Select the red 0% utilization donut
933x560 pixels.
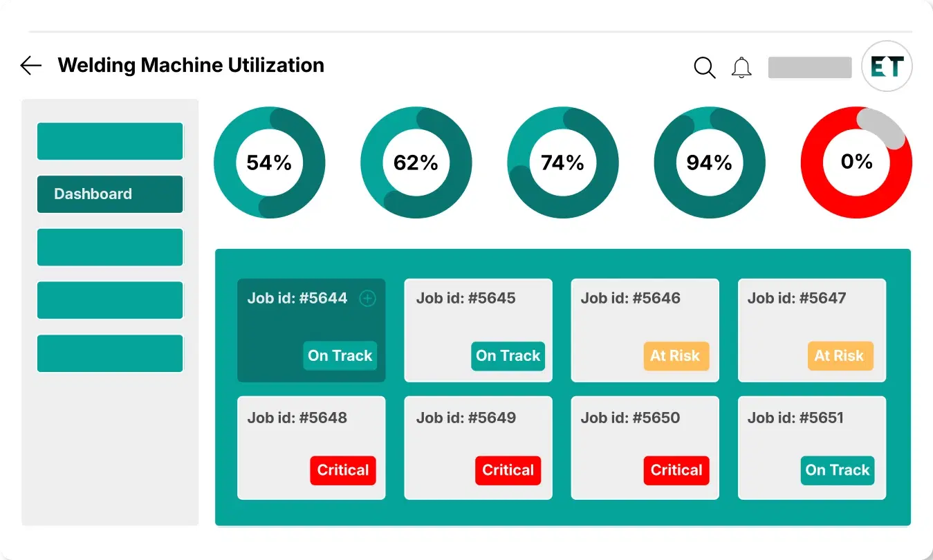coord(856,163)
